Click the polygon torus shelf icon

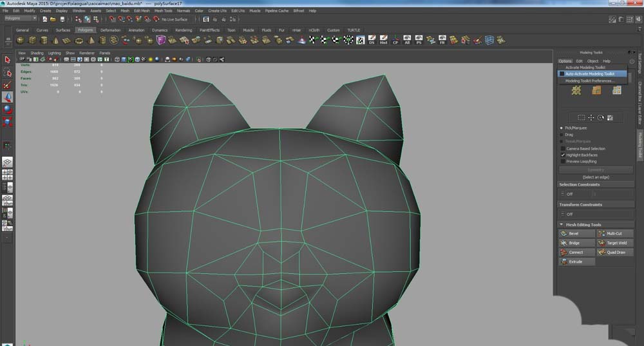point(78,41)
